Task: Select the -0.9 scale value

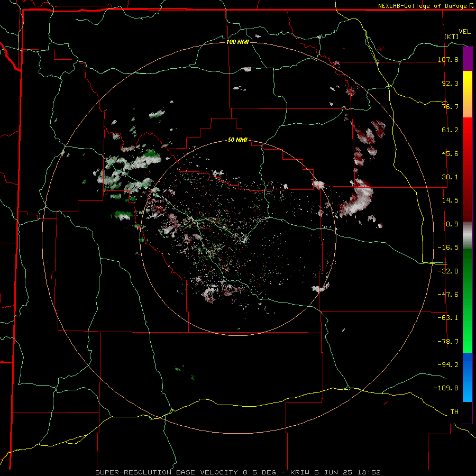Action: click(x=450, y=224)
